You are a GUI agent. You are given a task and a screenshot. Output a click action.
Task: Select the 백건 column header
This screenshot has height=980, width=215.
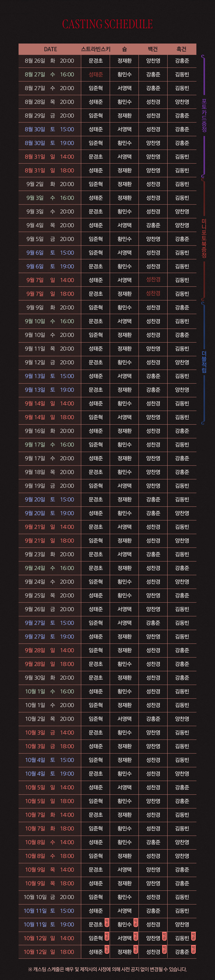[x=153, y=49]
